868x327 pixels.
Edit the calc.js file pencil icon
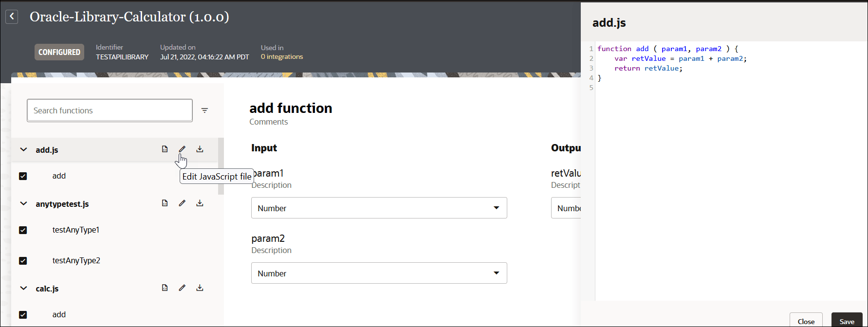tap(182, 288)
